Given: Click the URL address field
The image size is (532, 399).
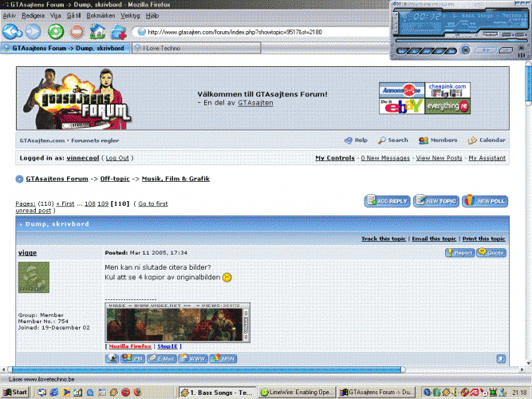Looking at the screenshot, I should coord(262,32).
